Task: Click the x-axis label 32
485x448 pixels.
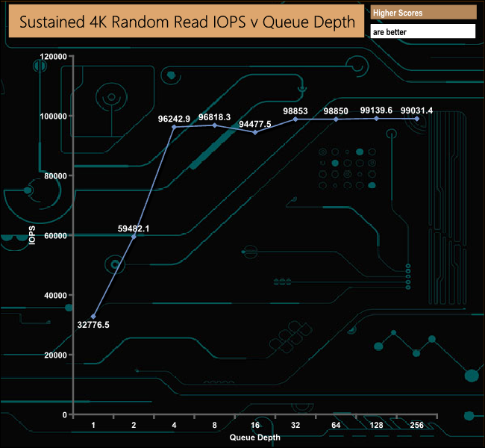Action: point(295,426)
